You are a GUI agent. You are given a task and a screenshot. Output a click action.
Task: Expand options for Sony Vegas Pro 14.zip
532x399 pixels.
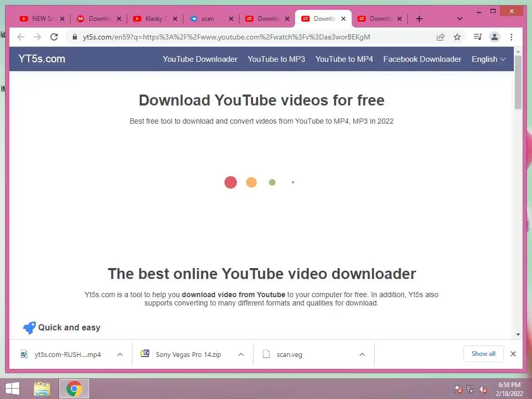241,354
